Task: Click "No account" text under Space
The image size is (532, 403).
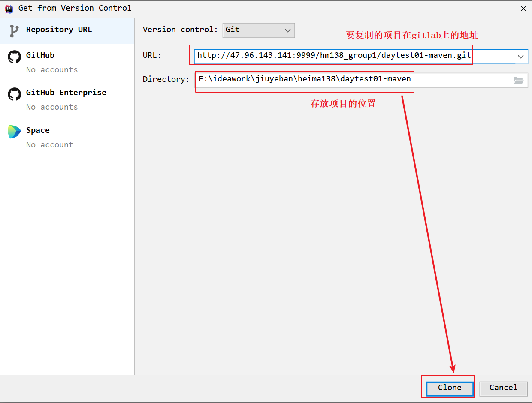Action: (x=49, y=145)
